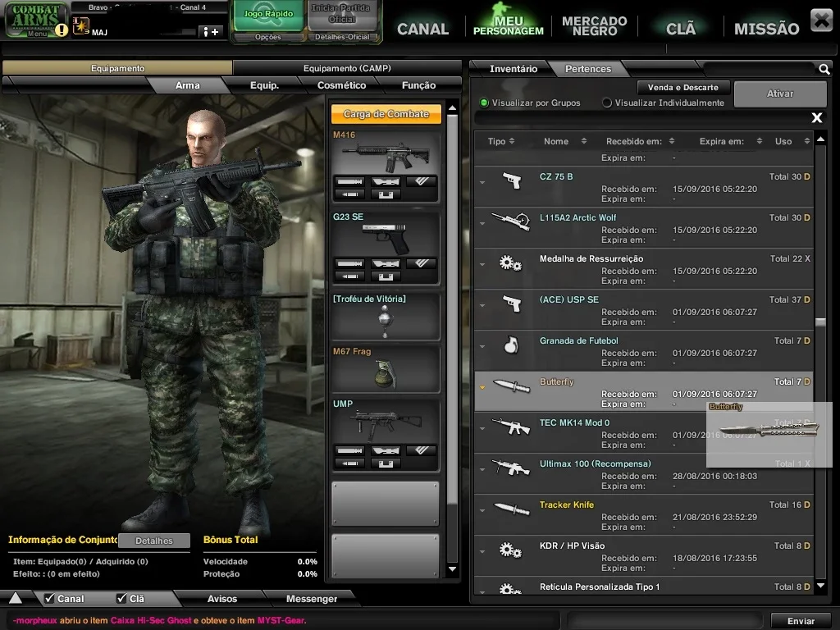
Task: Click the Granada de Futebol grenade icon
Action: pyautogui.click(x=511, y=345)
